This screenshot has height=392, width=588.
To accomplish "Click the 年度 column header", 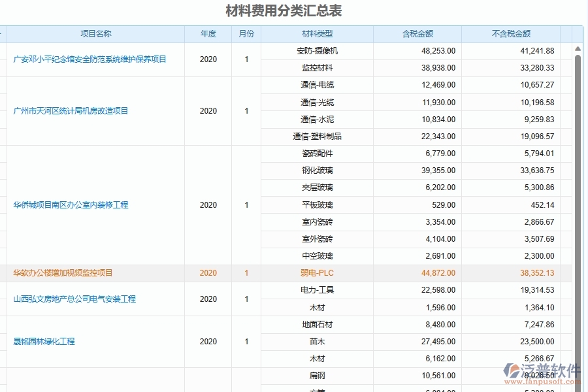I will tap(208, 34).
